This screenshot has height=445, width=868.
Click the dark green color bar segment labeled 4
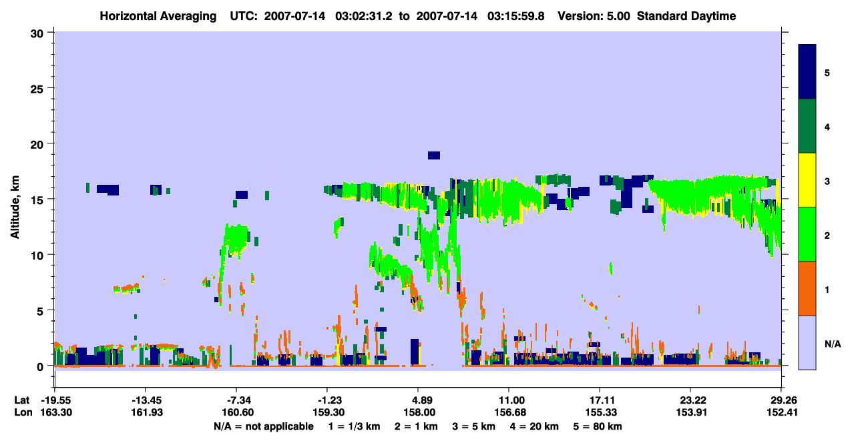807,126
